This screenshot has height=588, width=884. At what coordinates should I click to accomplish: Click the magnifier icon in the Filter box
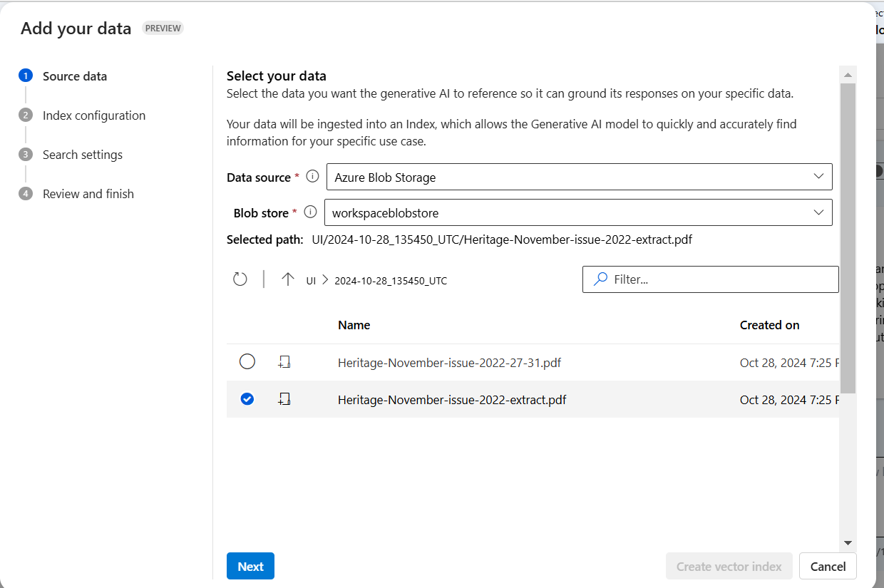click(601, 279)
